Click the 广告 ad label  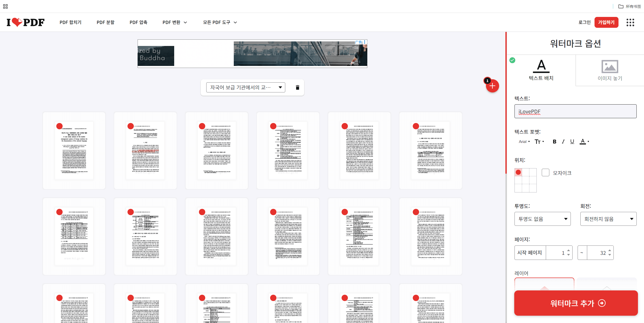(x=358, y=42)
